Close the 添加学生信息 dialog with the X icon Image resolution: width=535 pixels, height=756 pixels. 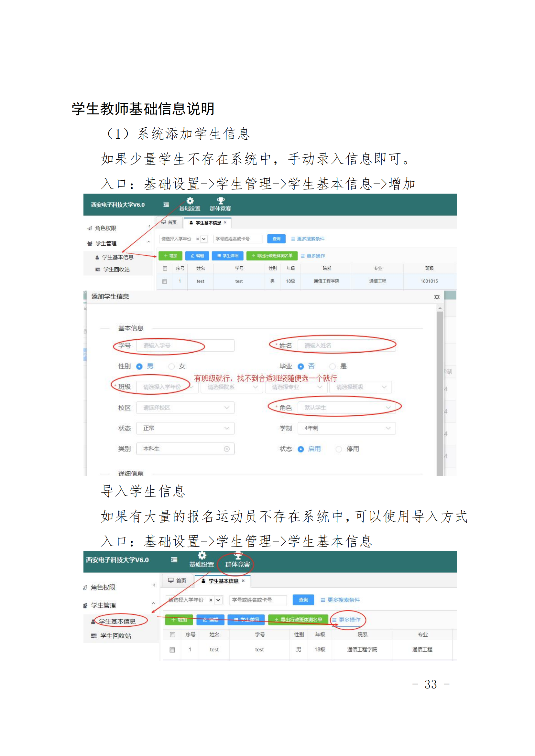pos(437,297)
